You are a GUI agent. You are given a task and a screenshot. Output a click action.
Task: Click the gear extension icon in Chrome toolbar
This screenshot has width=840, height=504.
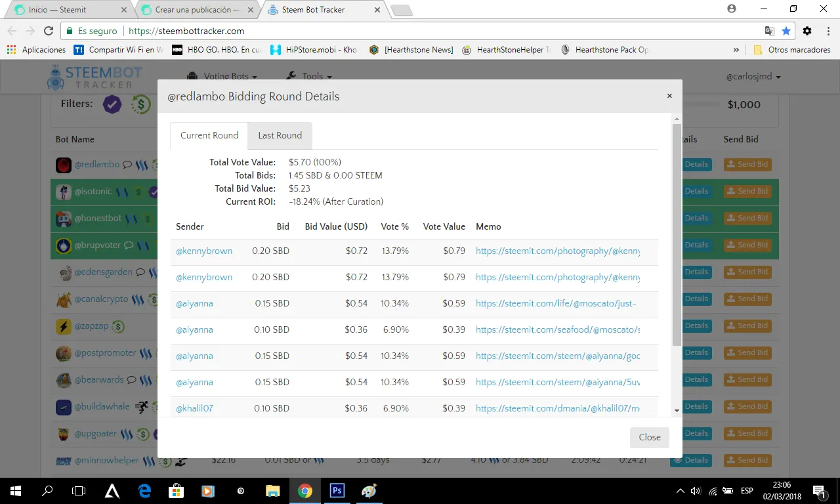point(807,31)
